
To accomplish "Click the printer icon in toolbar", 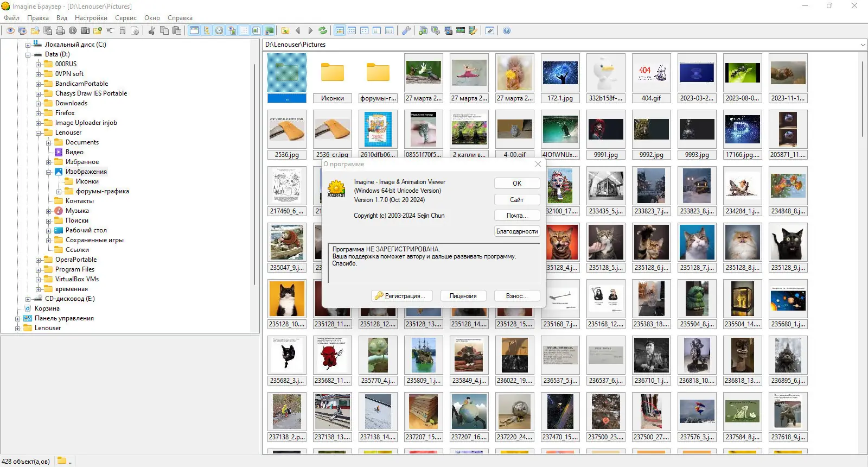I will (x=60, y=31).
